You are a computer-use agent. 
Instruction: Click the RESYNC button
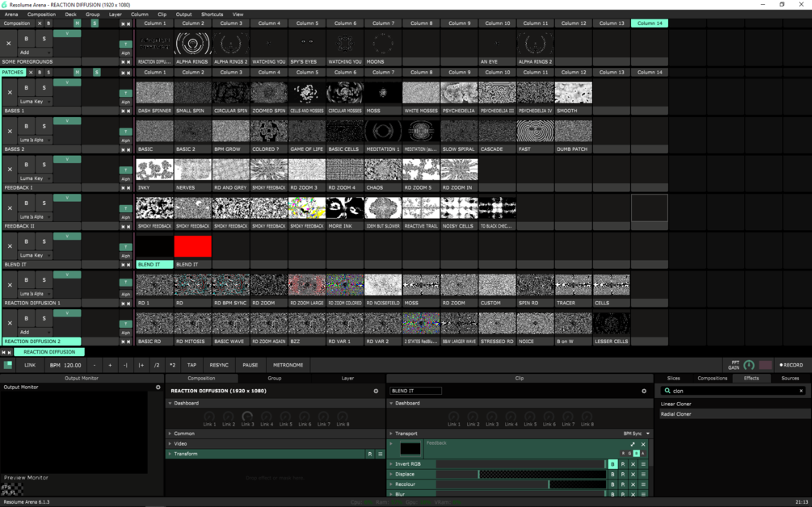[219, 365]
